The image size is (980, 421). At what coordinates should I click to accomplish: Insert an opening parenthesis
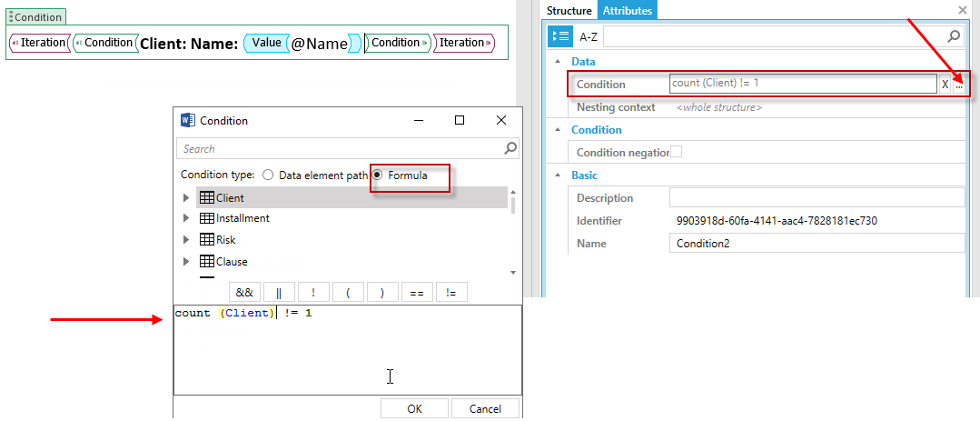(348, 292)
